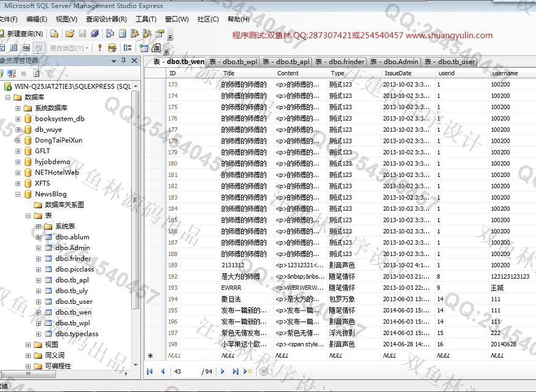Toggle Object Explorer auto-hide pin

pyautogui.click(x=124, y=61)
